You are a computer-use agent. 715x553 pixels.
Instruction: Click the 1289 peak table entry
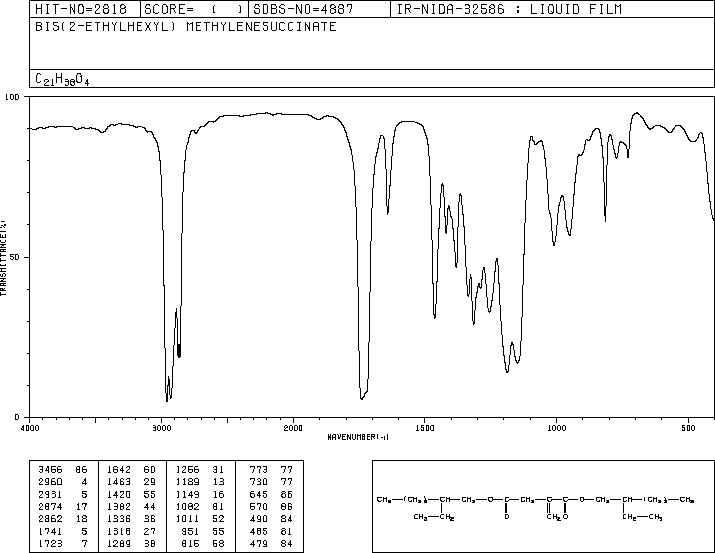coord(131,543)
